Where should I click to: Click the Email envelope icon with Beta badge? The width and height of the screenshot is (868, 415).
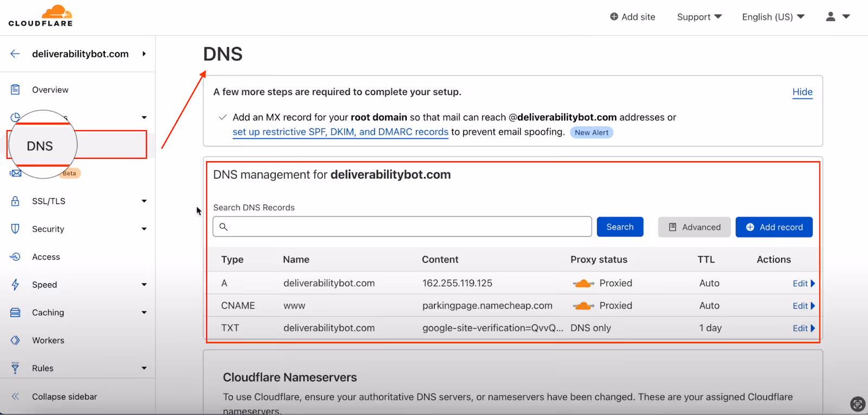tap(15, 173)
